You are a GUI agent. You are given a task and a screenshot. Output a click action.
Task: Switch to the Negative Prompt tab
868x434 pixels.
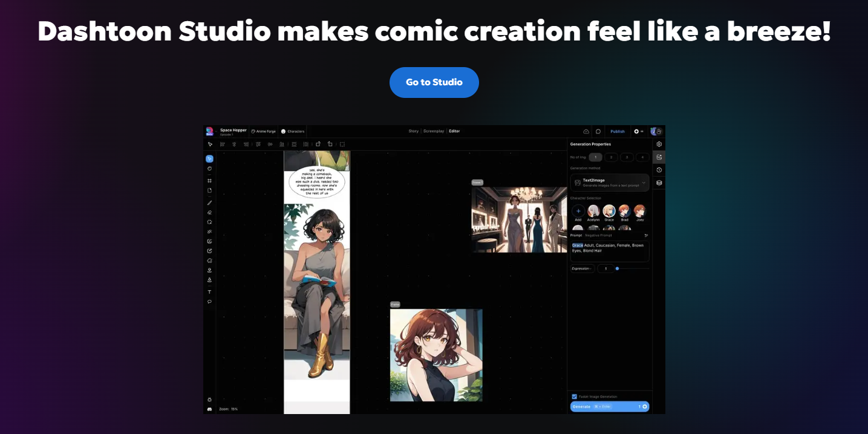[x=598, y=235]
